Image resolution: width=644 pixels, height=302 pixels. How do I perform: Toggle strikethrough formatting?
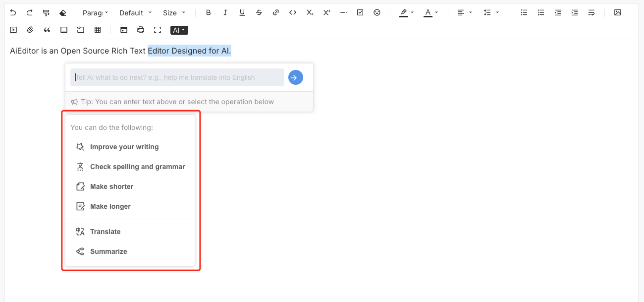tap(259, 12)
